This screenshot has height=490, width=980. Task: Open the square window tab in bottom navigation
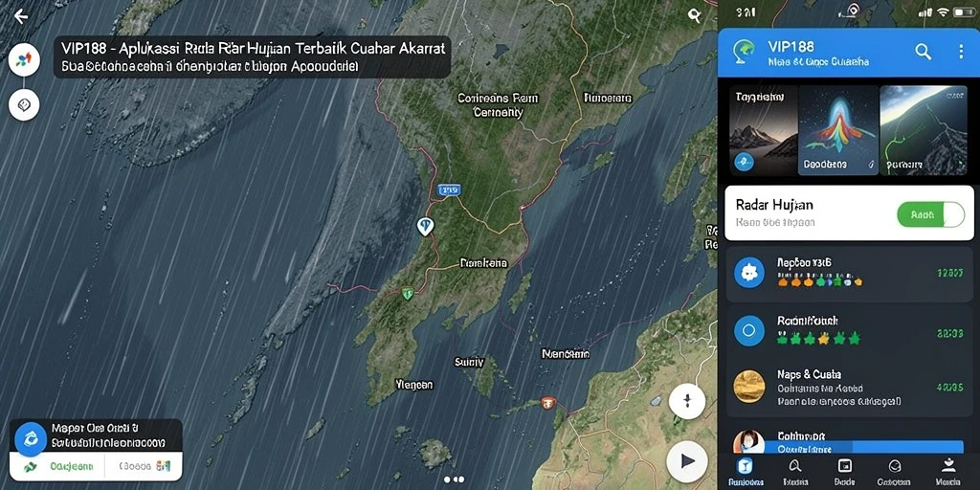point(844,472)
